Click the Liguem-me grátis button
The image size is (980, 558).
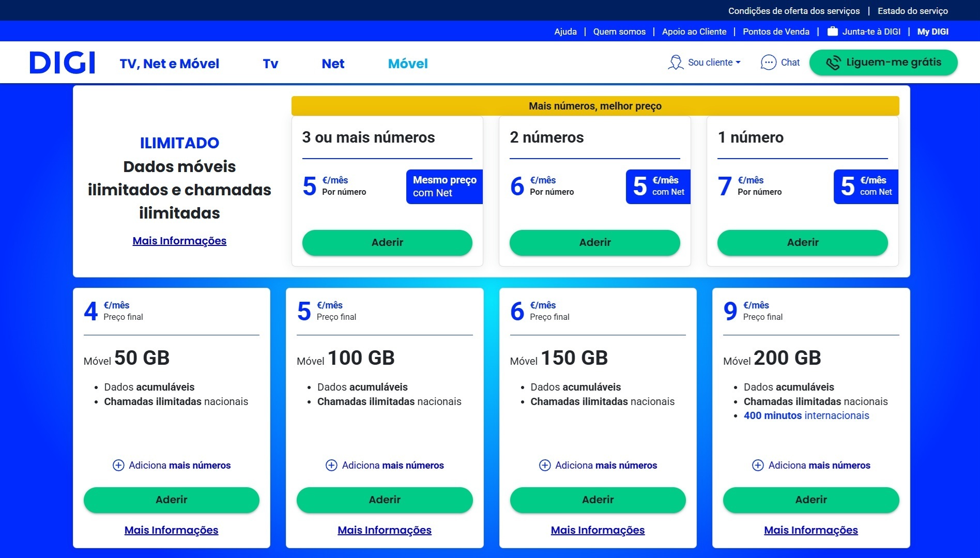coord(883,63)
